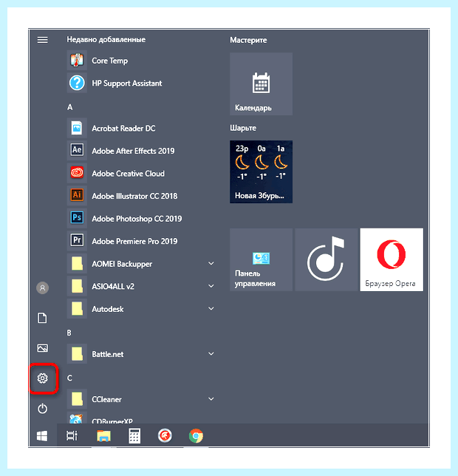
Task: Open the Календарь tile
Action: [262, 84]
